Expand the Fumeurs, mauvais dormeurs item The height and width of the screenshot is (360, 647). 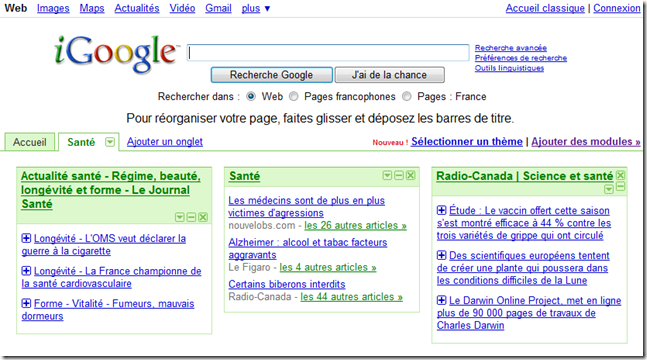[26, 303]
